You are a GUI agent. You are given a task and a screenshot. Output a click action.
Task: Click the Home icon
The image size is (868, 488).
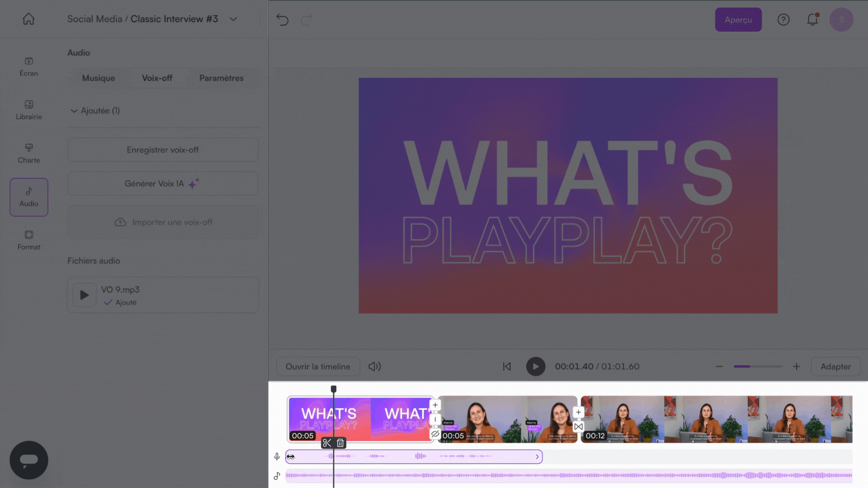(28, 19)
